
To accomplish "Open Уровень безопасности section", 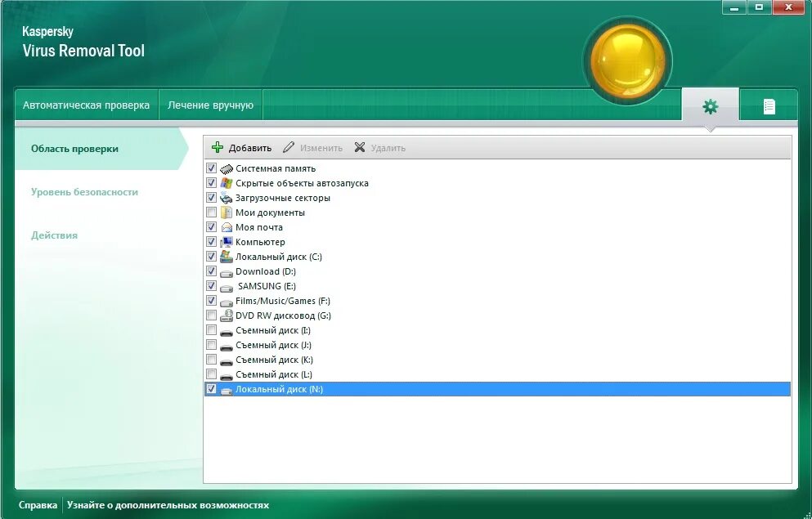I will [x=84, y=192].
